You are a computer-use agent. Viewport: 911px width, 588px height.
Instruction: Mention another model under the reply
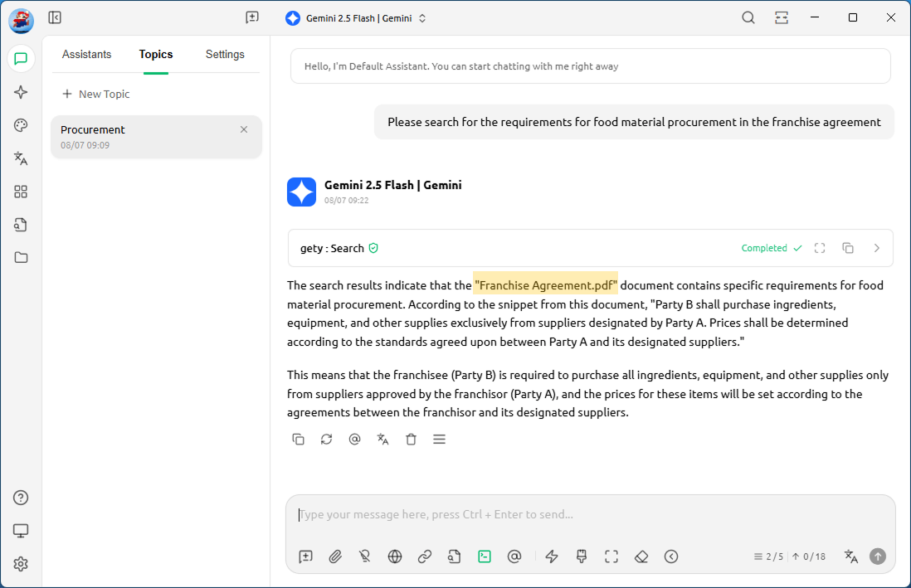354,440
